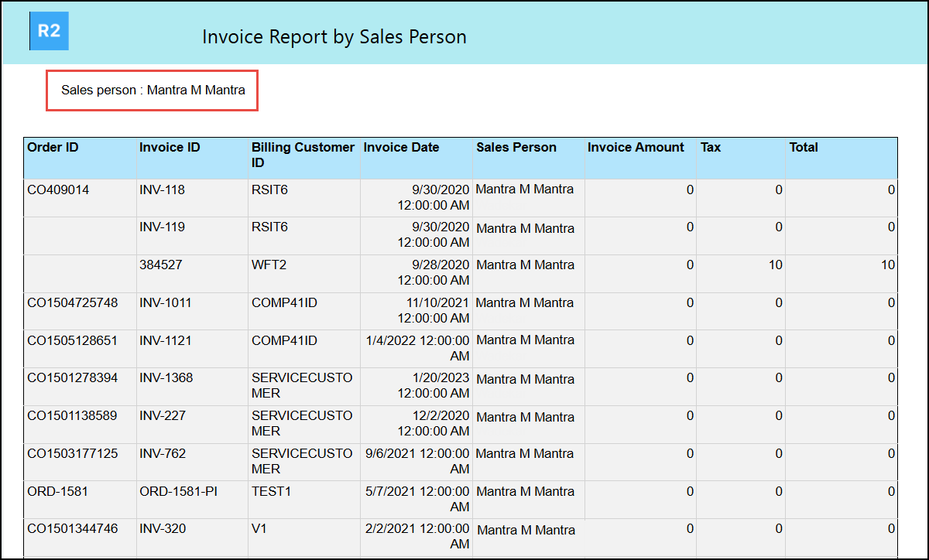The height and width of the screenshot is (560, 929).
Task: Select order ID CO409014 cell
Action: pyautogui.click(x=58, y=190)
